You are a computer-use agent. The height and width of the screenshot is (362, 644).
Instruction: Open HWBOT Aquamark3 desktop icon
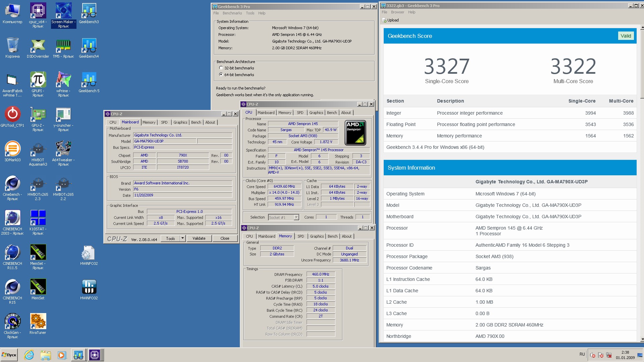pos(38,154)
